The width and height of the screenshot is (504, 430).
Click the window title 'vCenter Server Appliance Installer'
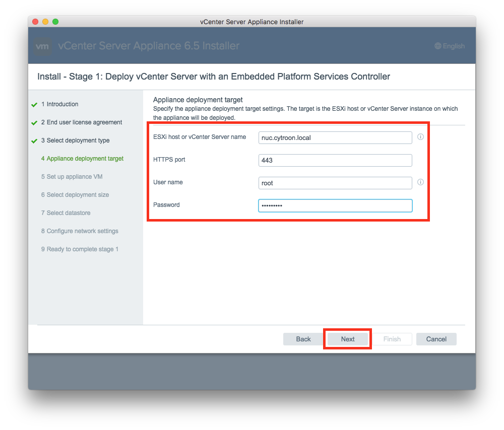[x=251, y=22]
